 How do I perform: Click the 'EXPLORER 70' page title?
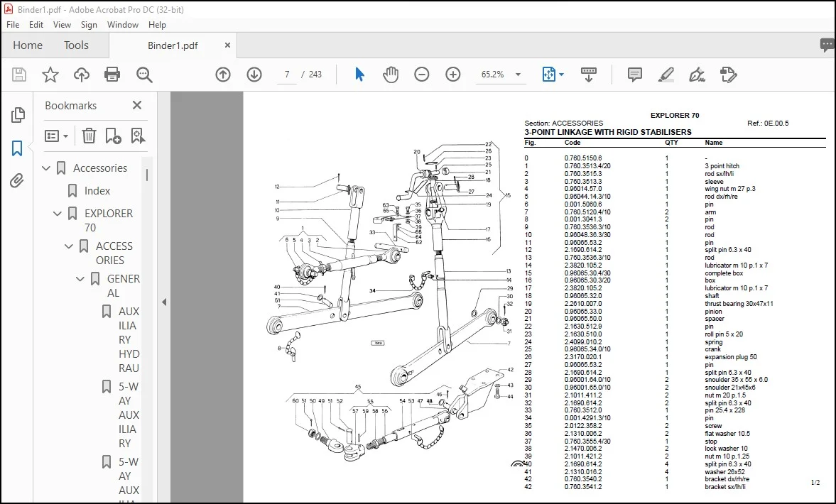pyautogui.click(x=675, y=115)
